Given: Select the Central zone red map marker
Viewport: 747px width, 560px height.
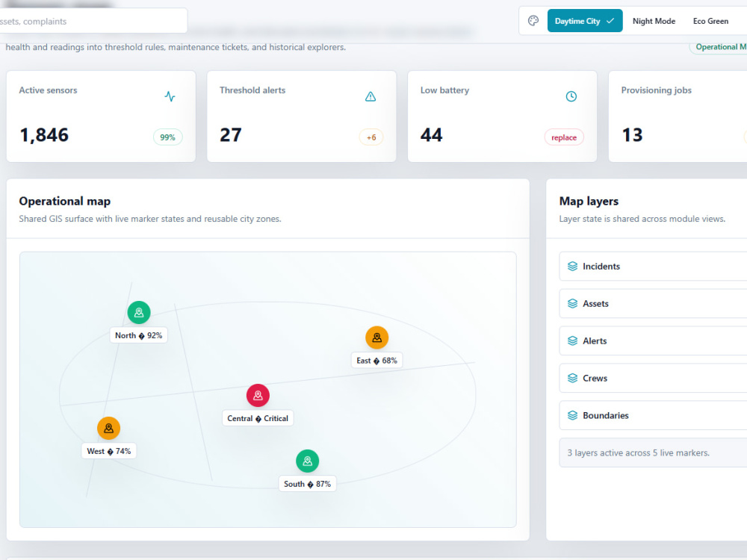Looking at the screenshot, I should pos(258,395).
